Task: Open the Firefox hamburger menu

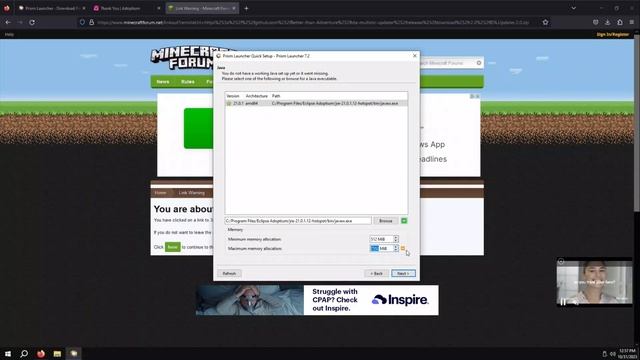Action: (x=632, y=22)
